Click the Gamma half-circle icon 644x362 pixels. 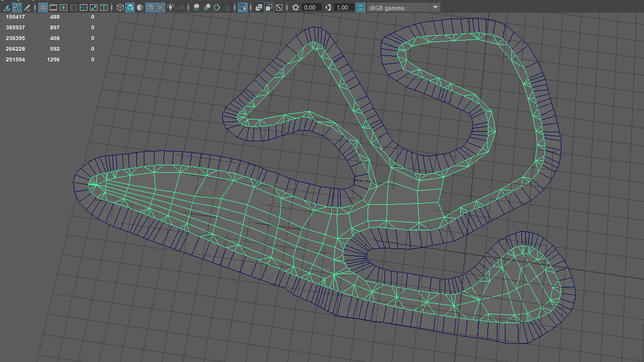click(x=328, y=7)
